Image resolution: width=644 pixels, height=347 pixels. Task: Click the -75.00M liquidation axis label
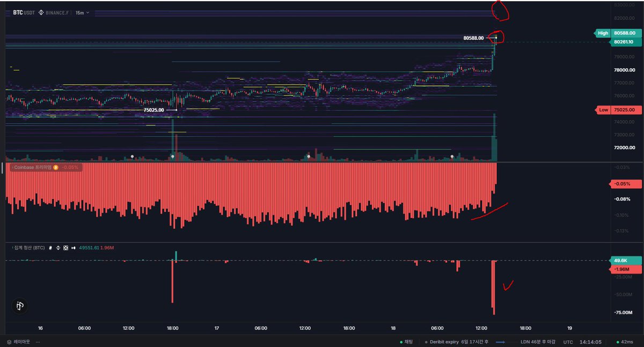point(624,312)
